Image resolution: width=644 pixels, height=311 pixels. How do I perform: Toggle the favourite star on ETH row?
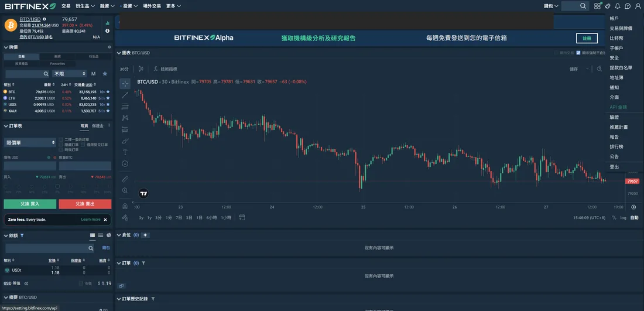coord(108,98)
